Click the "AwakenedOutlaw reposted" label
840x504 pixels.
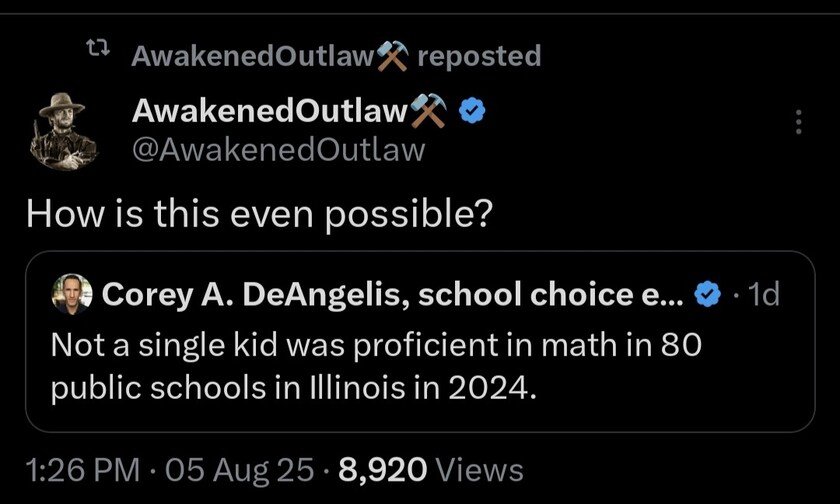pos(336,56)
